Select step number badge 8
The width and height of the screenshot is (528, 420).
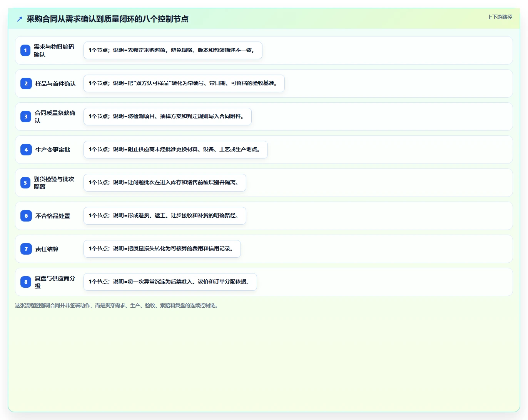tap(26, 282)
